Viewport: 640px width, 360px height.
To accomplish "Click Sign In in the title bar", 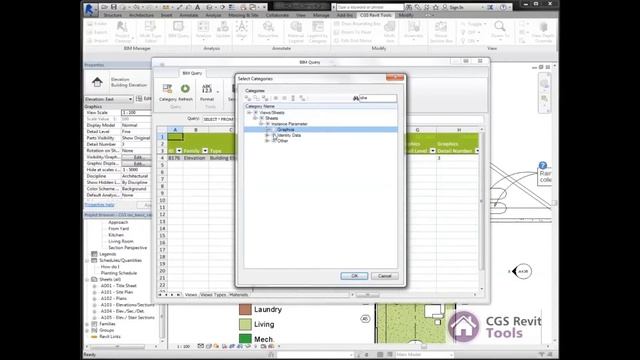I will click(456, 7).
